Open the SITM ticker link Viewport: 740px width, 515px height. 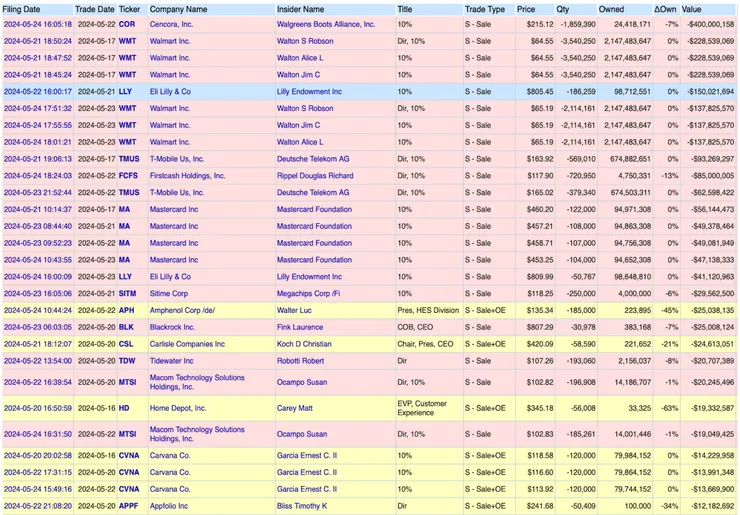pos(127,294)
